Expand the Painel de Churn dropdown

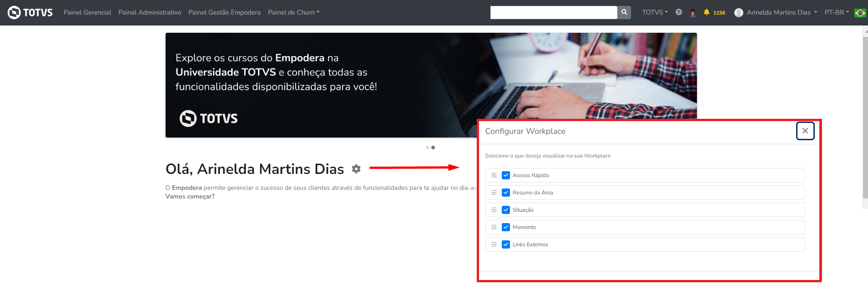[x=294, y=12]
